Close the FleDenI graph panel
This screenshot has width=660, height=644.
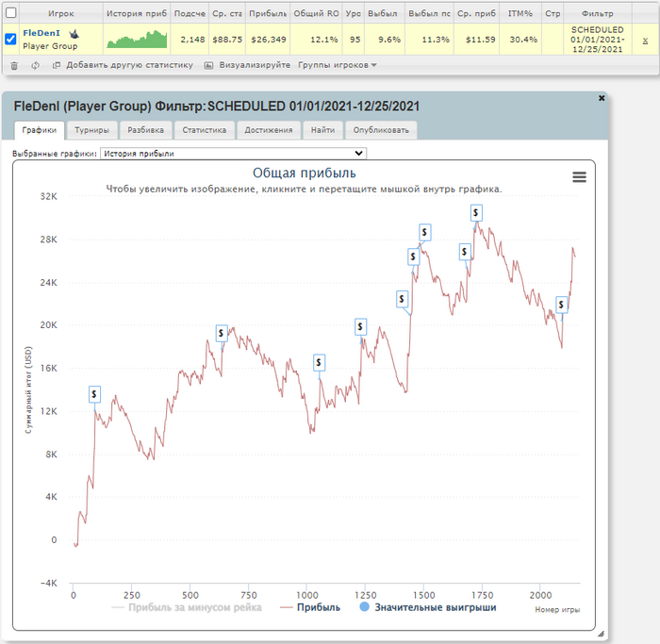(x=602, y=98)
